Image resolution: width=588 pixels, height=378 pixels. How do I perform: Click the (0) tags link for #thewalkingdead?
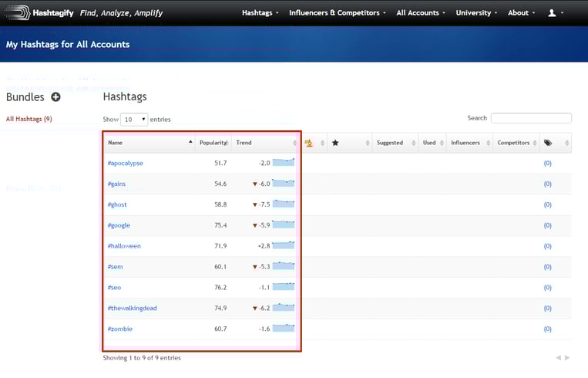click(x=547, y=308)
